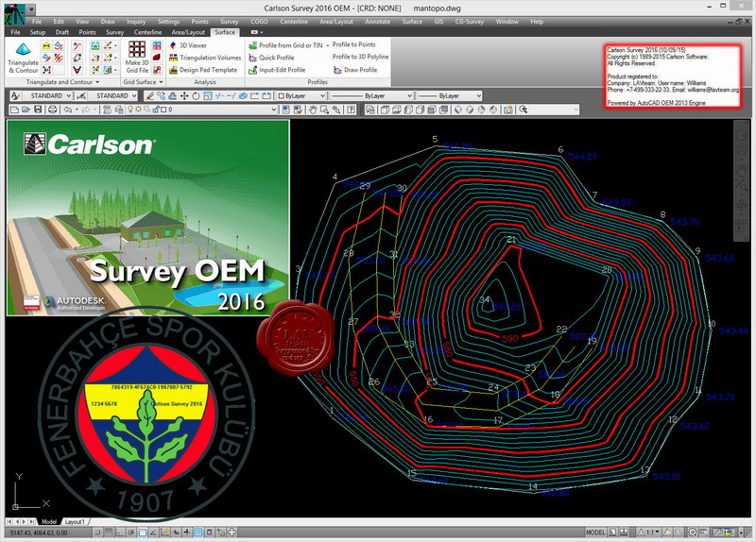
Task: Switch to the Layout1 tab
Action: (x=75, y=522)
